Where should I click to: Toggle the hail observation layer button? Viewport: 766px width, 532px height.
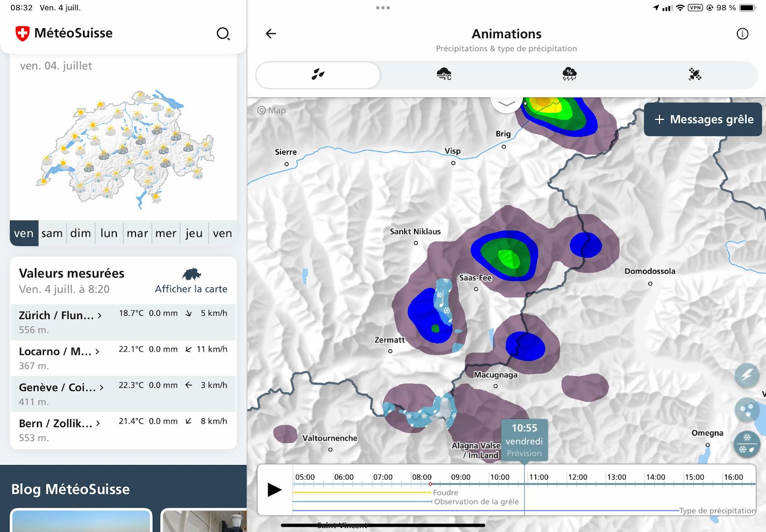[x=747, y=410]
